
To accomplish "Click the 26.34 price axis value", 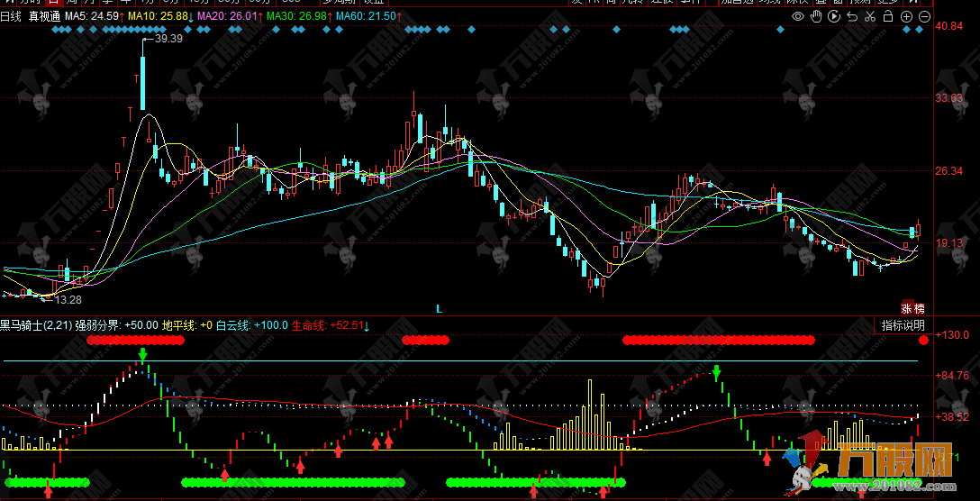I will (x=948, y=170).
